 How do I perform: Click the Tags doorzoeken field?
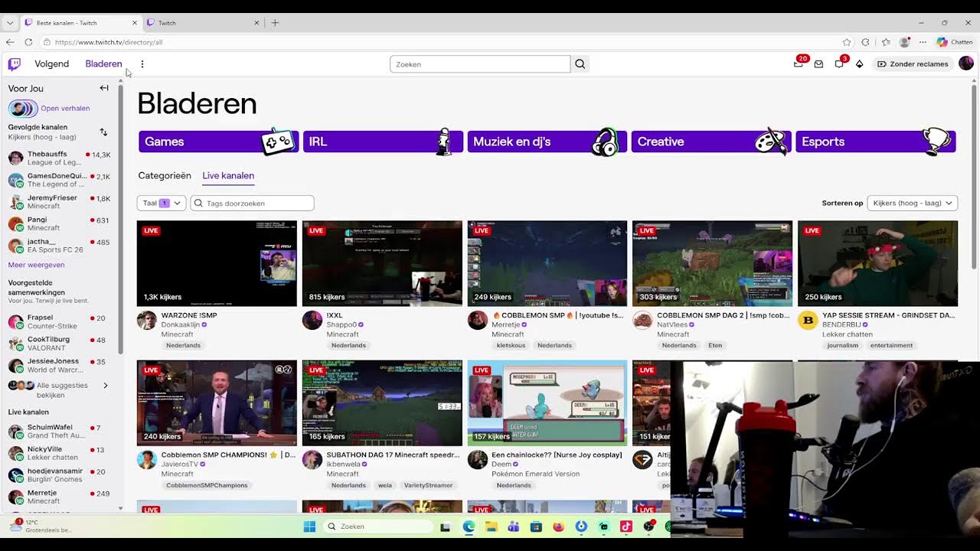click(x=252, y=203)
